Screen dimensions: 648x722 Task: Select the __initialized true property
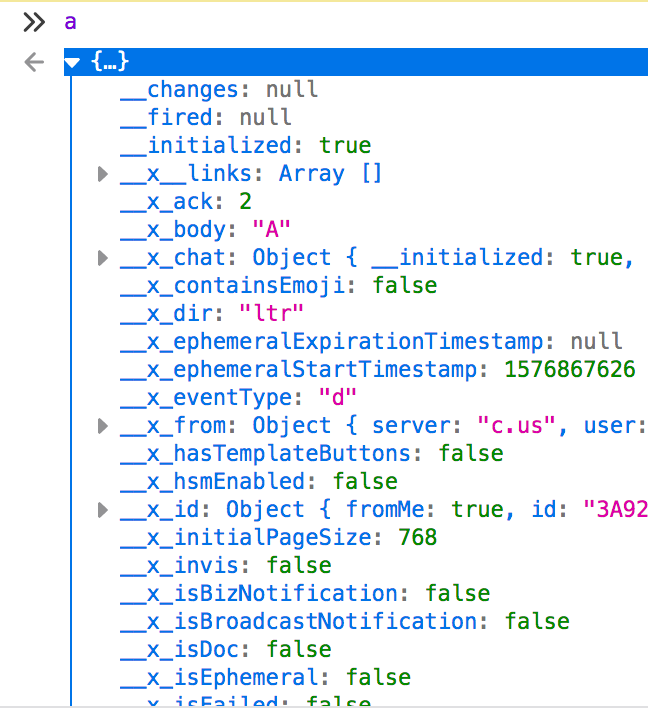(244, 146)
